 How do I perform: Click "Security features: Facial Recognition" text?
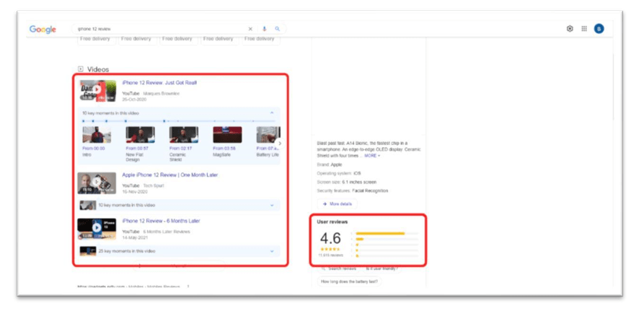tap(353, 190)
